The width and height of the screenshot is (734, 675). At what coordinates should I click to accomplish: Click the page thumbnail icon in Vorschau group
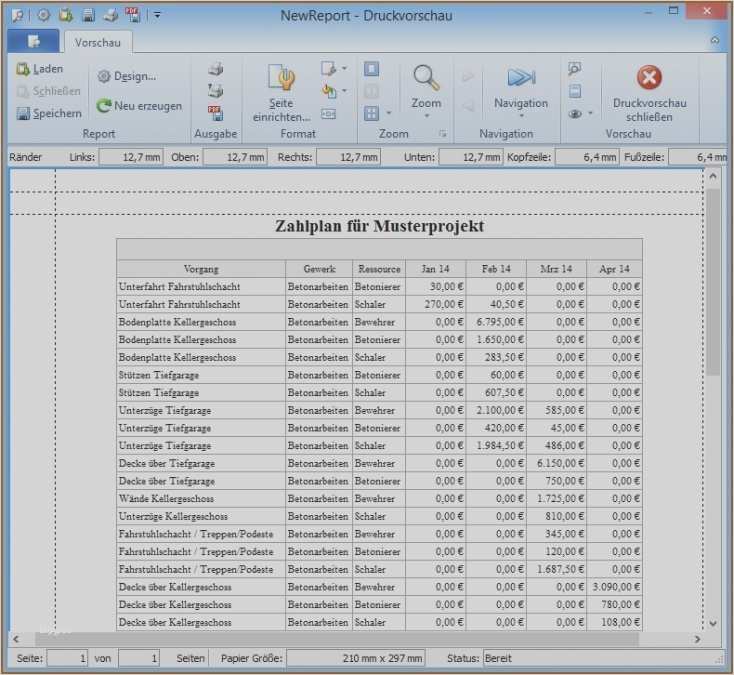pos(575,91)
